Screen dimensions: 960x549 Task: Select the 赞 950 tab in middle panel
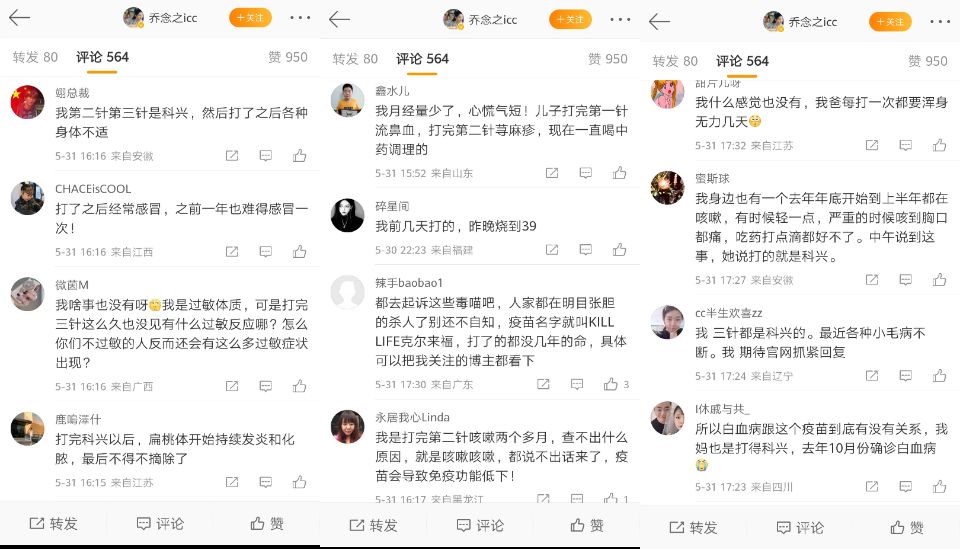pos(607,59)
